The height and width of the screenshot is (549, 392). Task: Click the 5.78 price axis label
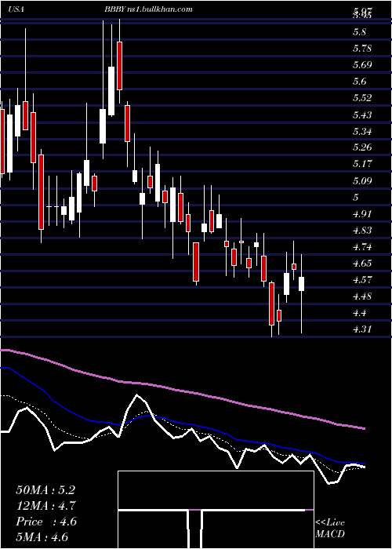[x=362, y=49]
